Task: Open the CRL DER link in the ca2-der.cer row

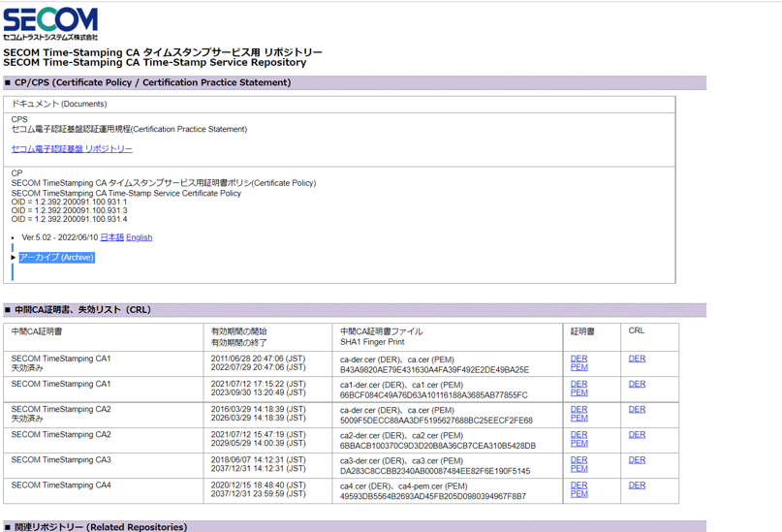Action: (637, 435)
